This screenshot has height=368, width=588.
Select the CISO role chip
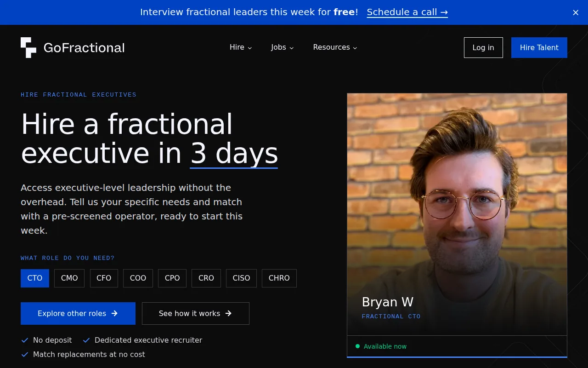click(241, 278)
